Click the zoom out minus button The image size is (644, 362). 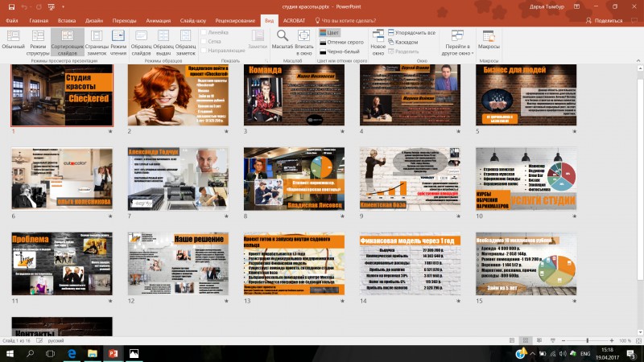point(563,340)
